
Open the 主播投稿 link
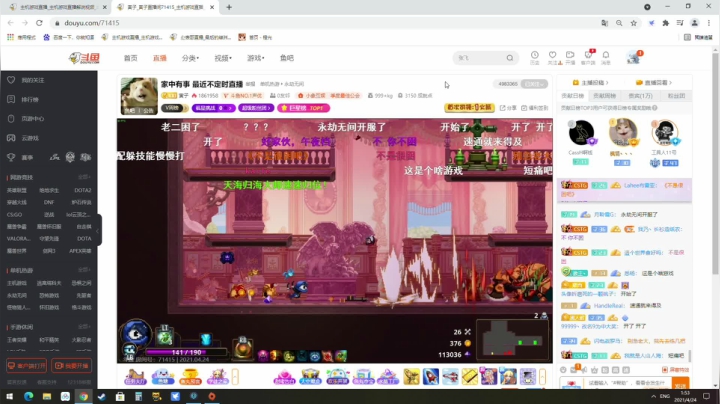591,83
